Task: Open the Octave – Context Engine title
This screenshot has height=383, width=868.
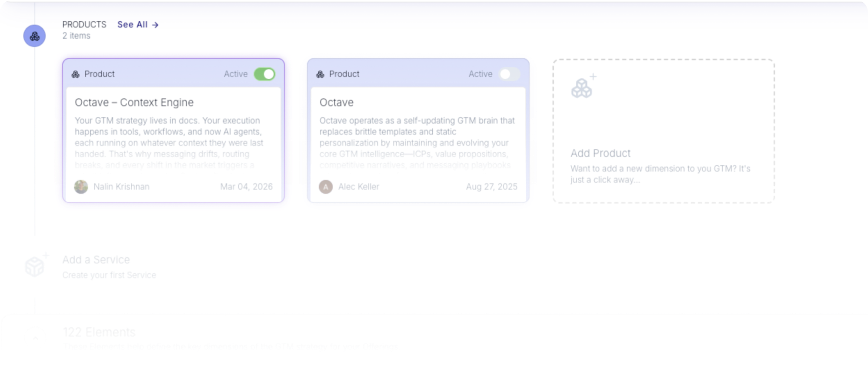Action: pos(134,102)
